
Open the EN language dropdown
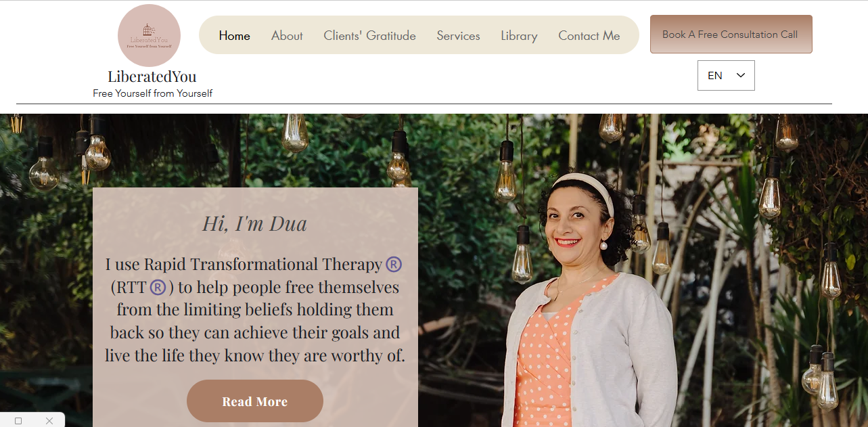pos(726,75)
